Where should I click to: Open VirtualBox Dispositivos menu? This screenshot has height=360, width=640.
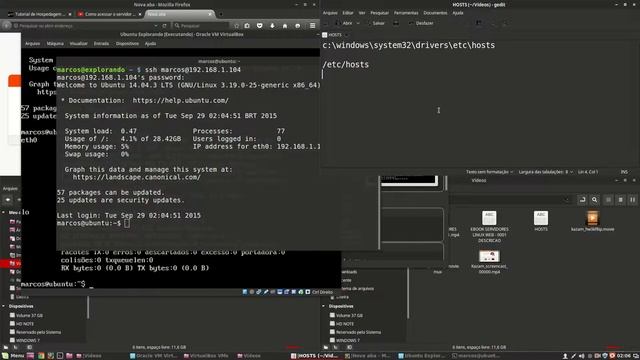(127, 44)
